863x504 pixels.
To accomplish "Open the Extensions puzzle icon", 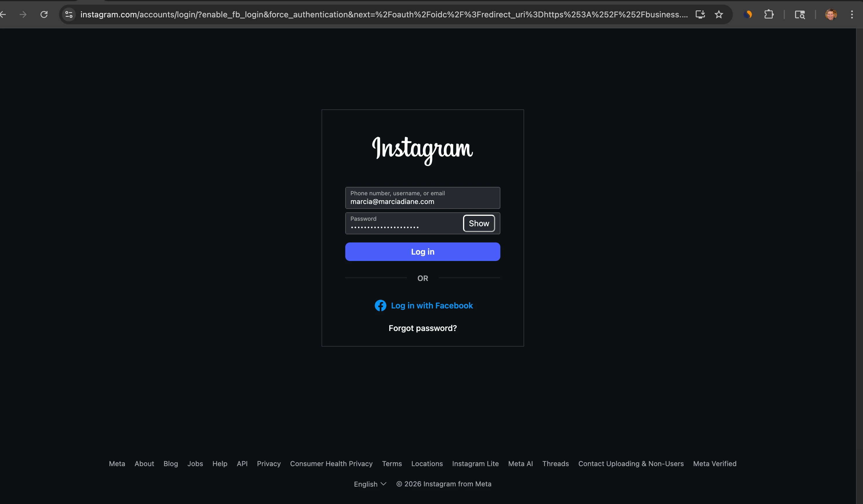I will [x=769, y=14].
